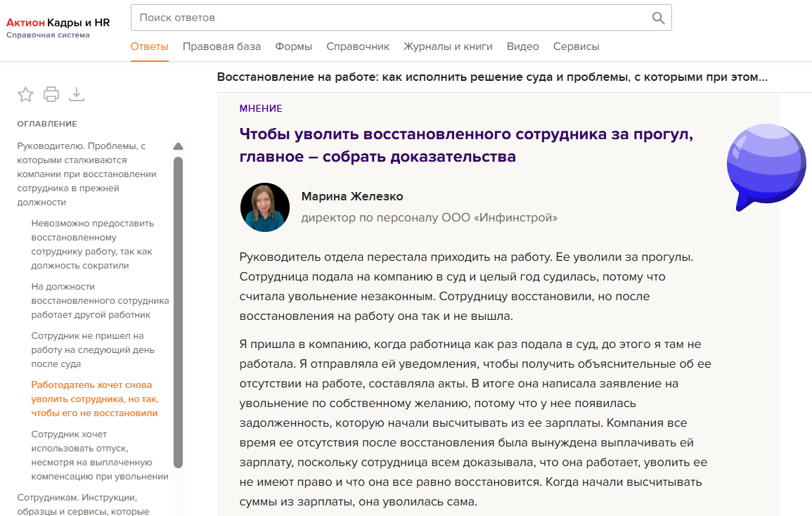Open the Сервисы tab

[x=576, y=46]
